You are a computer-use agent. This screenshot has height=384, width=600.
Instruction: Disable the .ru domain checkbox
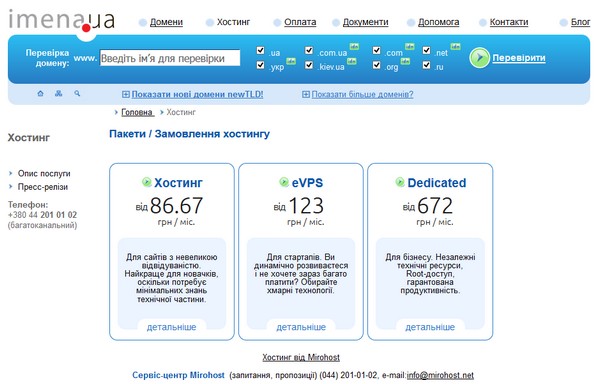pyautogui.click(x=427, y=65)
